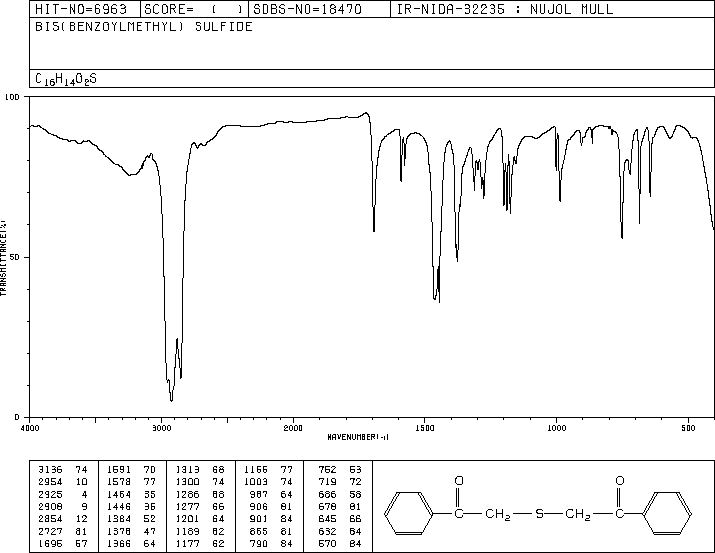715x553 pixels.
Task: Click the right CH2 group in structure
Action: coord(578,514)
